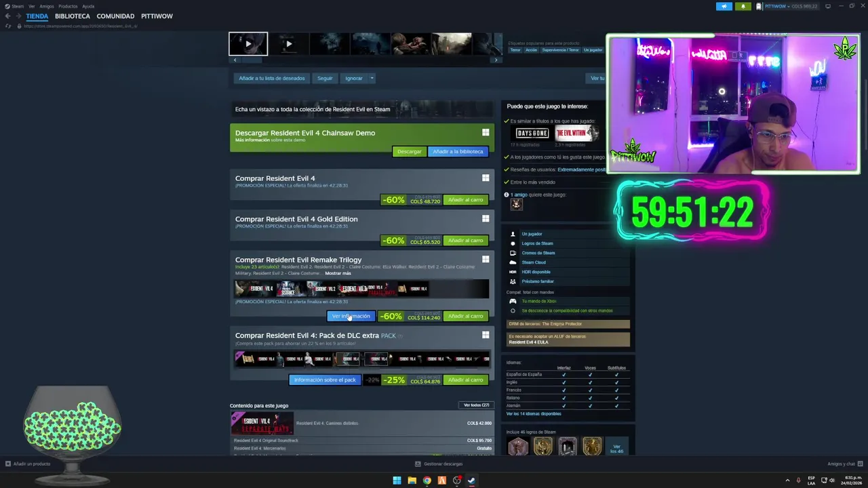Viewport: 868px width, 488px height.
Task: Add Remake Trilogy COL$ 114.240 to cart
Action: [466, 317]
